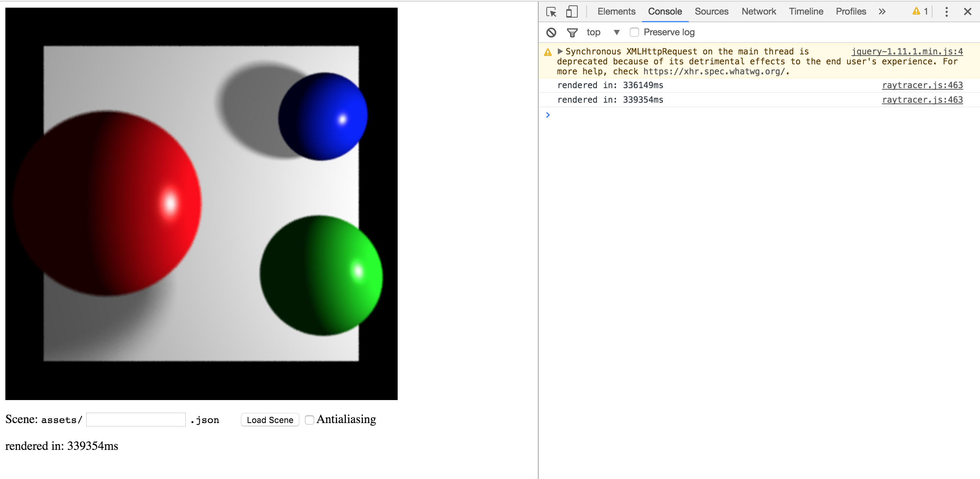
Task: Open the jquery-1.11.1.min.js:4 source link
Action: click(907, 51)
